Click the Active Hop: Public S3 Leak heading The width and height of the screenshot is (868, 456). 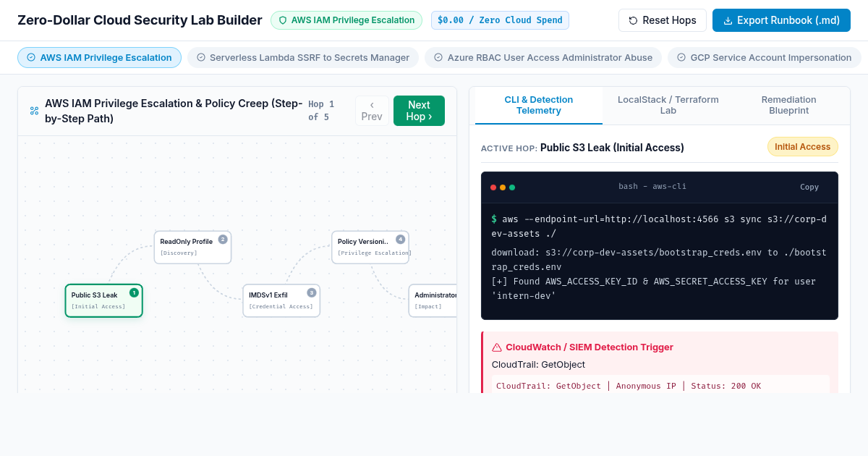click(582, 148)
